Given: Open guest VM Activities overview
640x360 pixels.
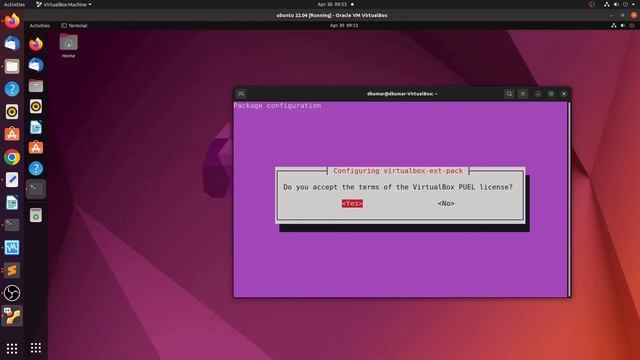Looking at the screenshot, I should (40, 25).
